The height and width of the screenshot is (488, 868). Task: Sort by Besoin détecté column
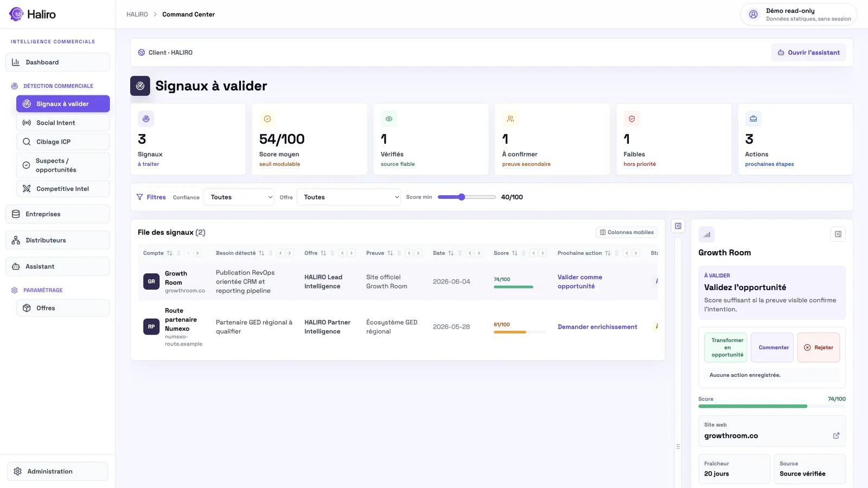(261, 253)
